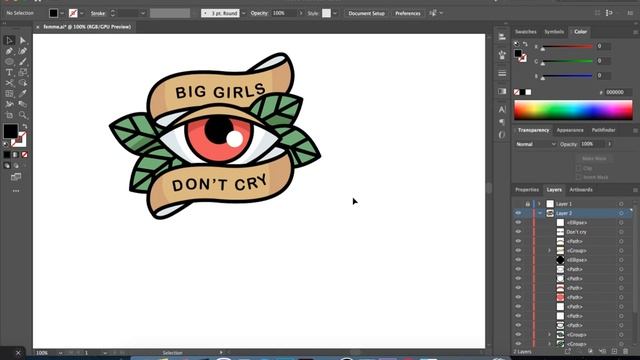640x360 pixels.
Task: Set paint to None in toolbox
Action: click(25, 155)
